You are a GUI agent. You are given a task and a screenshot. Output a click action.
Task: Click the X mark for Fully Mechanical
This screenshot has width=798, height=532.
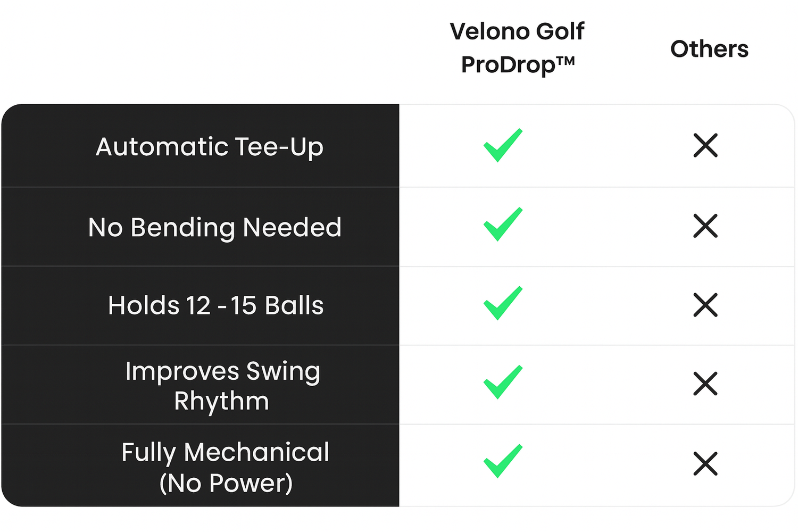[x=705, y=464]
